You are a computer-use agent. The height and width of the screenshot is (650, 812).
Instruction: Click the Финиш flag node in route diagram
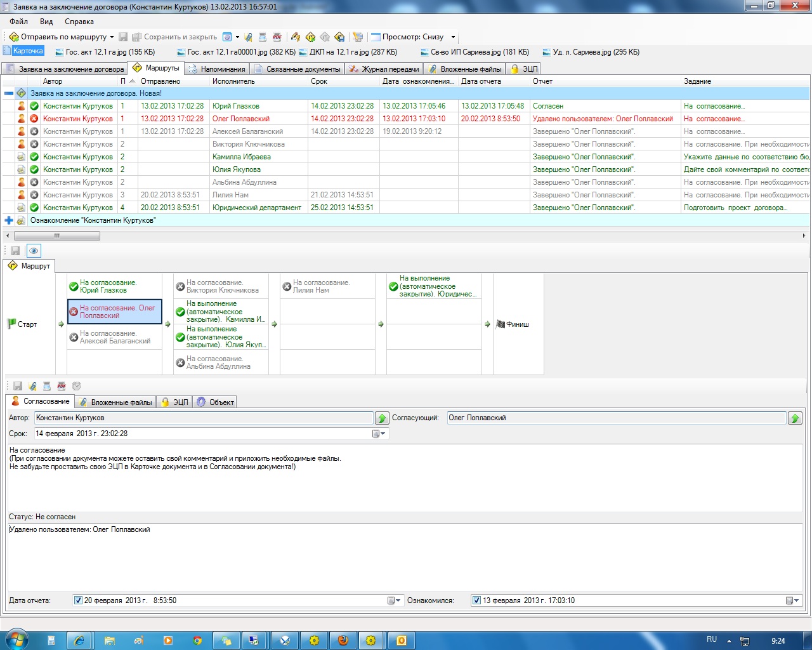pyautogui.click(x=513, y=324)
